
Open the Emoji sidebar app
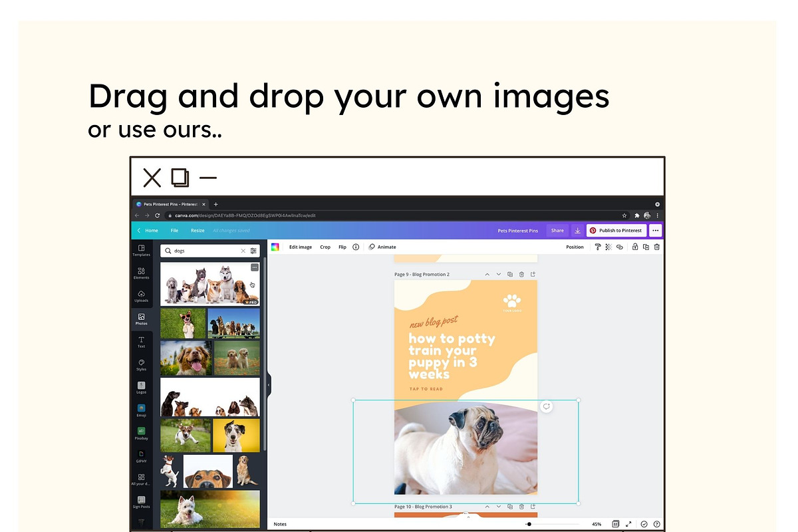141,410
